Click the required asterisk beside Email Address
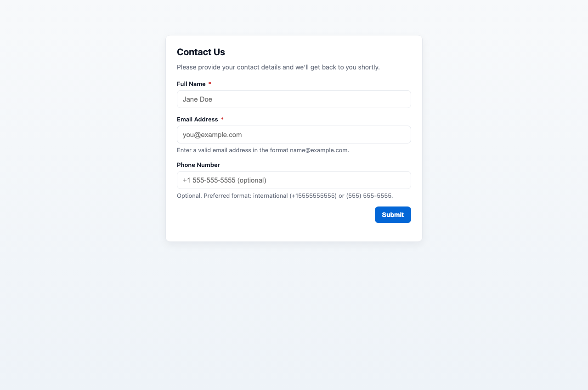Screen dimensions: 588x390 222,119
